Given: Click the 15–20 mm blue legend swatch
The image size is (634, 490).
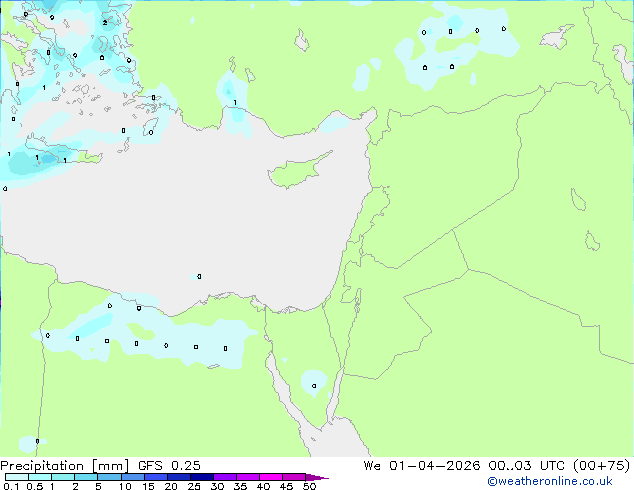Looking at the screenshot, I should point(155,477).
